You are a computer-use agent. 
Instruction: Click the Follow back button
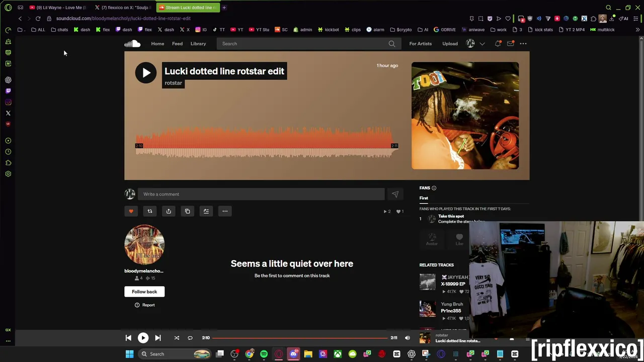(x=144, y=292)
